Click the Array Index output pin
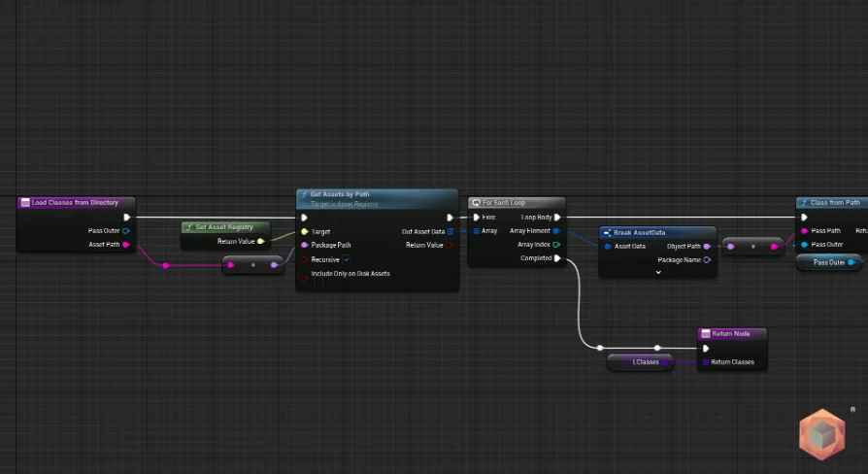868x474 pixels. tap(556, 244)
